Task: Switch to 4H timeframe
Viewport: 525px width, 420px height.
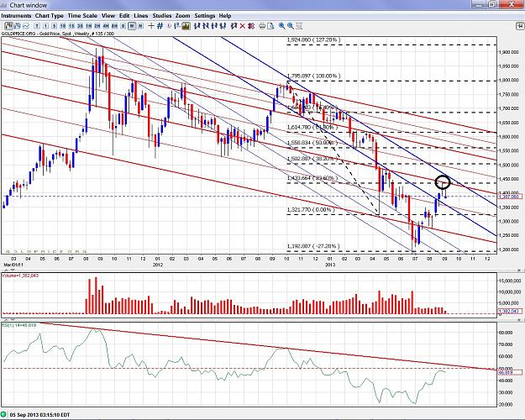Action: coord(106,26)
